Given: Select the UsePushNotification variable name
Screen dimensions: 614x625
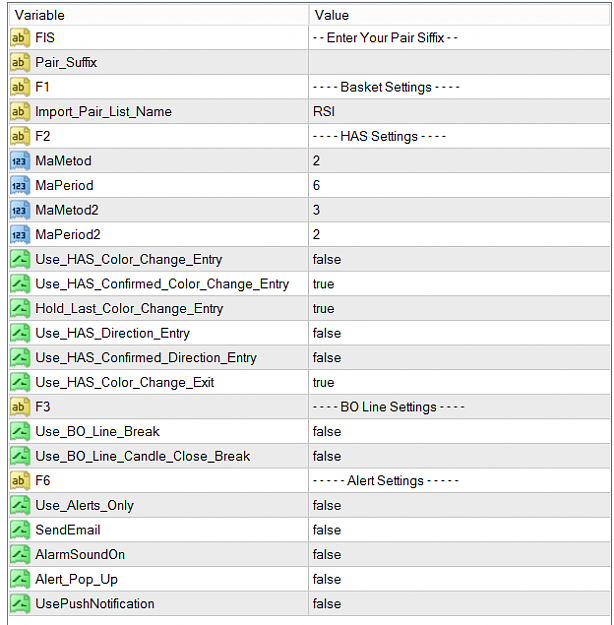Looking at the screenshot, I should [x=95, y=604].
